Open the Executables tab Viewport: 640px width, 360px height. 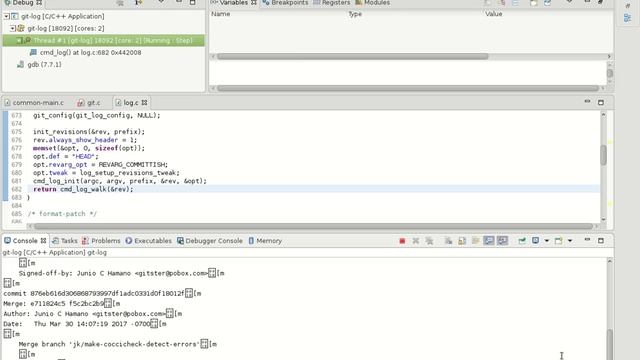click(x=149, y=241)
